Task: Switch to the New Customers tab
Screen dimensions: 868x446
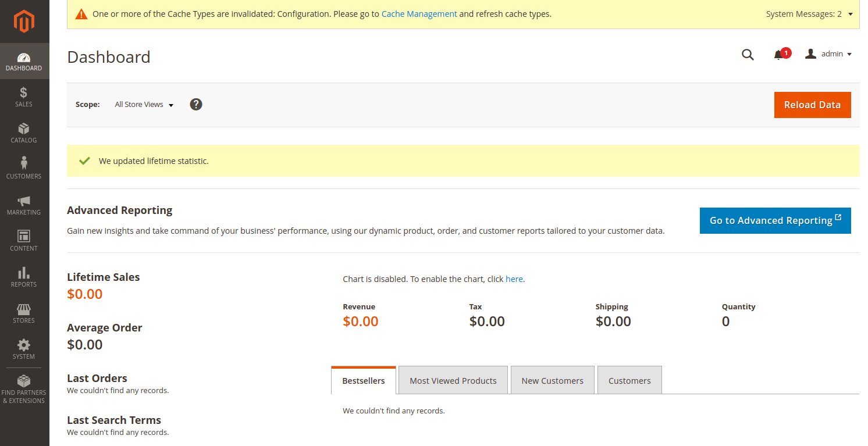Action: point(552,381)
